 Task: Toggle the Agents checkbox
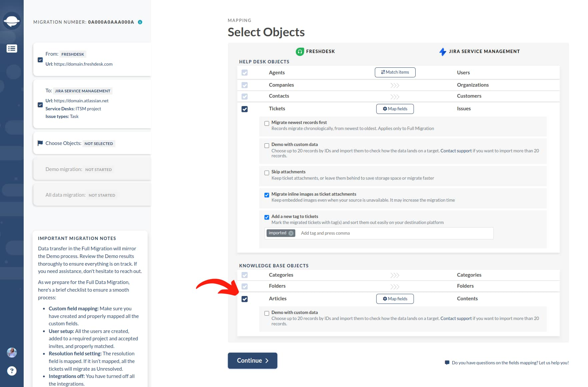(245, 73)
